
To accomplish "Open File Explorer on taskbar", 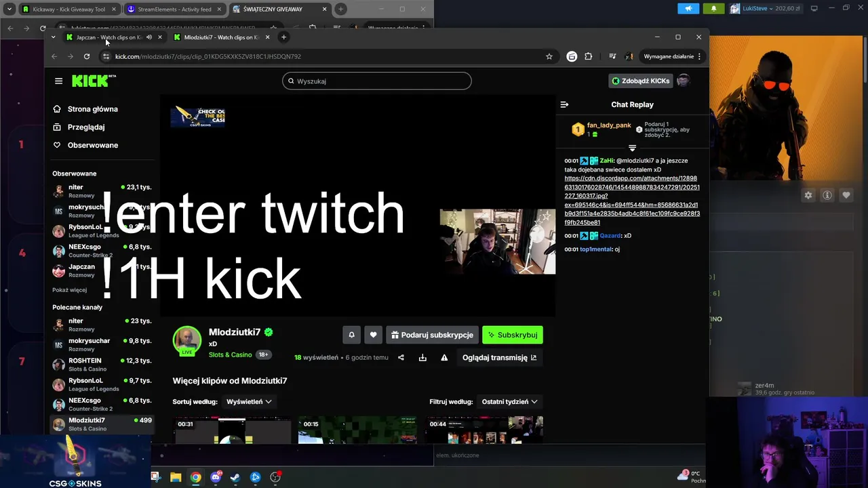I will [176, 477].
